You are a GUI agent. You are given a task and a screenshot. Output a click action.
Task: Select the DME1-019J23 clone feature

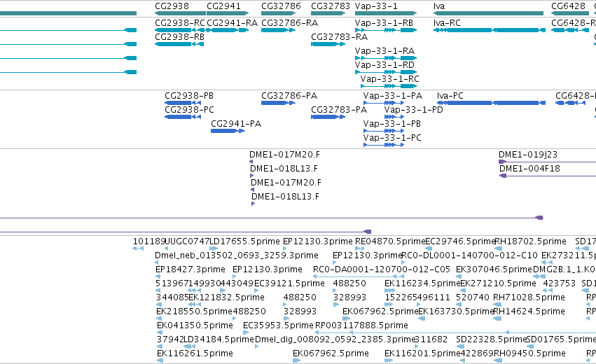548,162
